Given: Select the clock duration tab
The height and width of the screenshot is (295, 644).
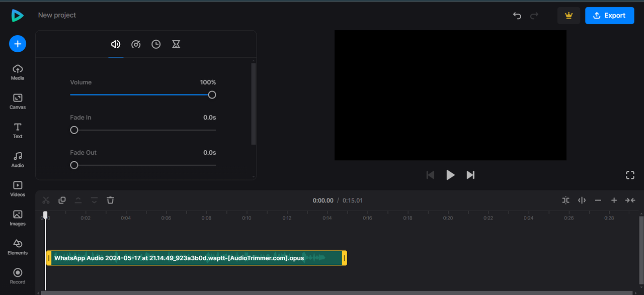Looking at the screenshot, I should (x=156, y=44).
